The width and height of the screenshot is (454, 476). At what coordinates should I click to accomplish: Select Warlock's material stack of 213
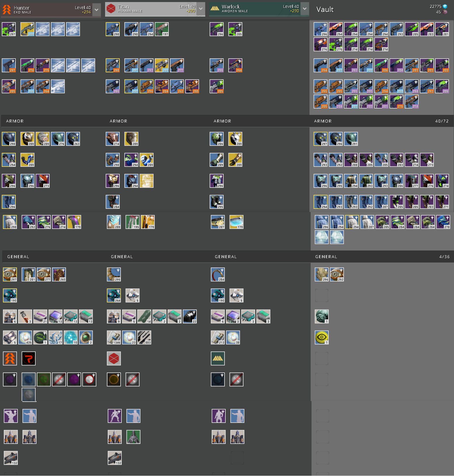(218, 337)
